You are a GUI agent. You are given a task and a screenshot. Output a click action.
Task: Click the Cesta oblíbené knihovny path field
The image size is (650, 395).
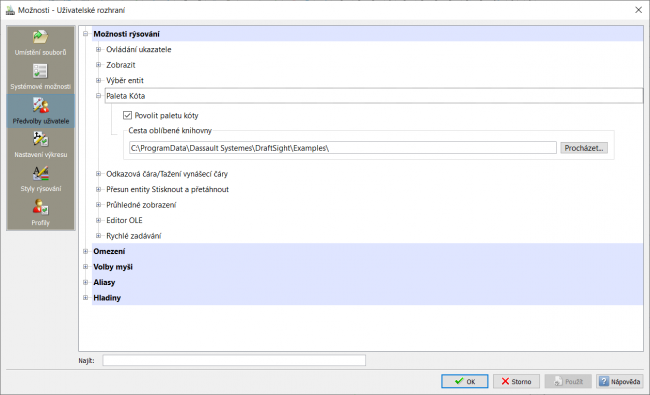(342, 148)
